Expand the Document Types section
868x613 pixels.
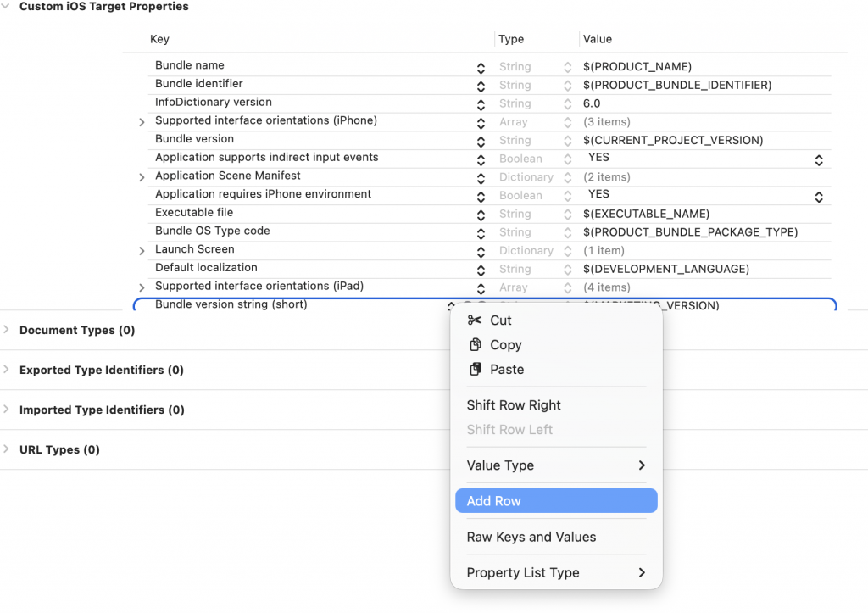[x=8, y=330]
